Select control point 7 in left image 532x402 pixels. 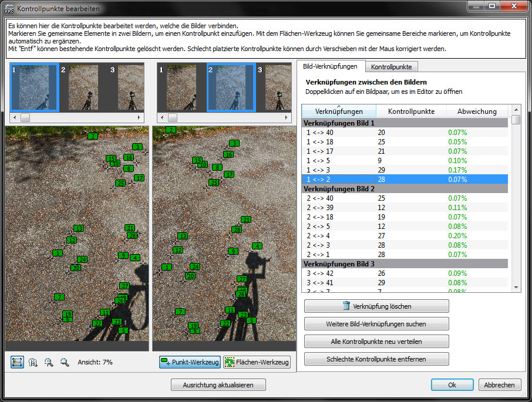pos(59,297)
